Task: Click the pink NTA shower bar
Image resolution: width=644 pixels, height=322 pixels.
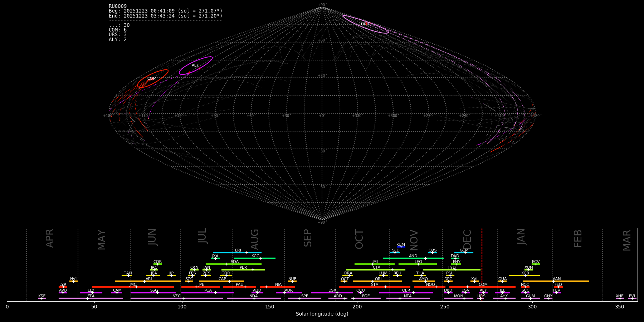Action: pyautogui.click(x=408, y=298)
